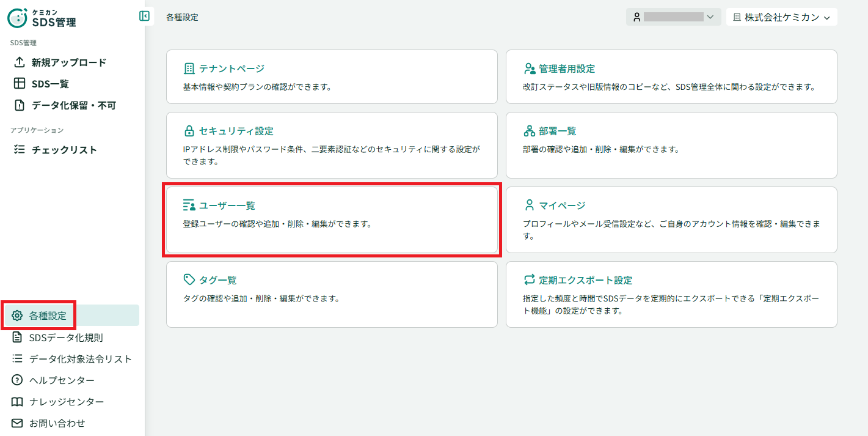
Task: Click the document alert icon for データ化保留・不可
Action: click(19, 105)
